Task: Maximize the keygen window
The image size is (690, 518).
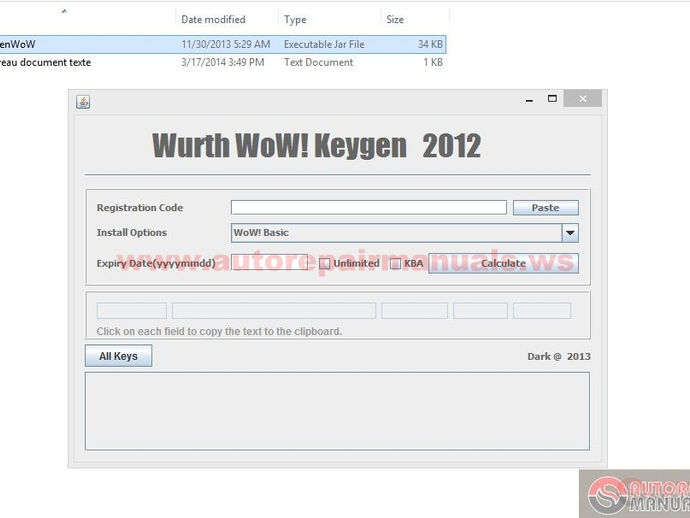Action: pos(552,99)
